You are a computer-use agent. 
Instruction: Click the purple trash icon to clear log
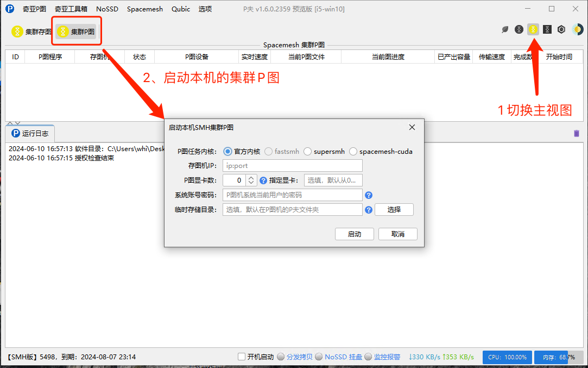click(x=577, y=133)
